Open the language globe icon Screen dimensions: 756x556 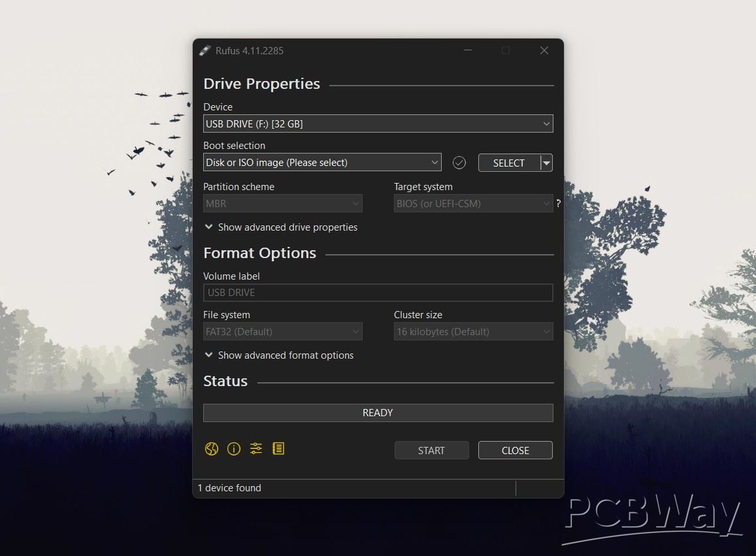(211, 449)
